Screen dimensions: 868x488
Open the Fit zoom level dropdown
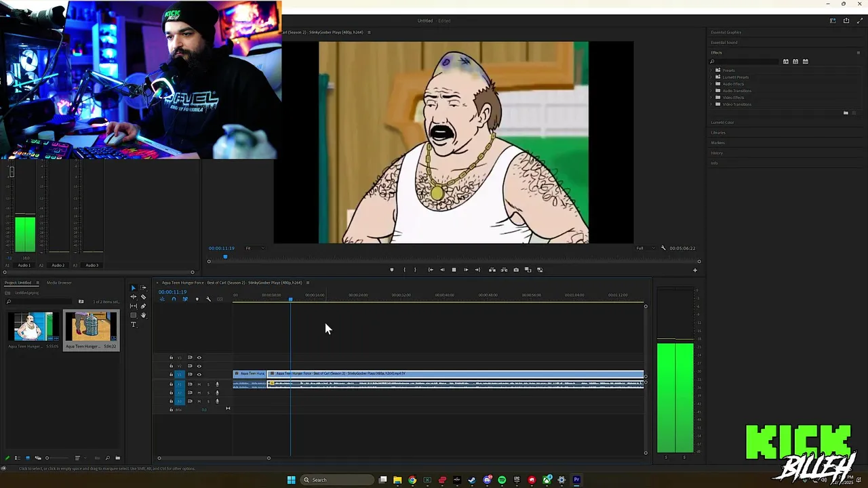coord(255,248)
